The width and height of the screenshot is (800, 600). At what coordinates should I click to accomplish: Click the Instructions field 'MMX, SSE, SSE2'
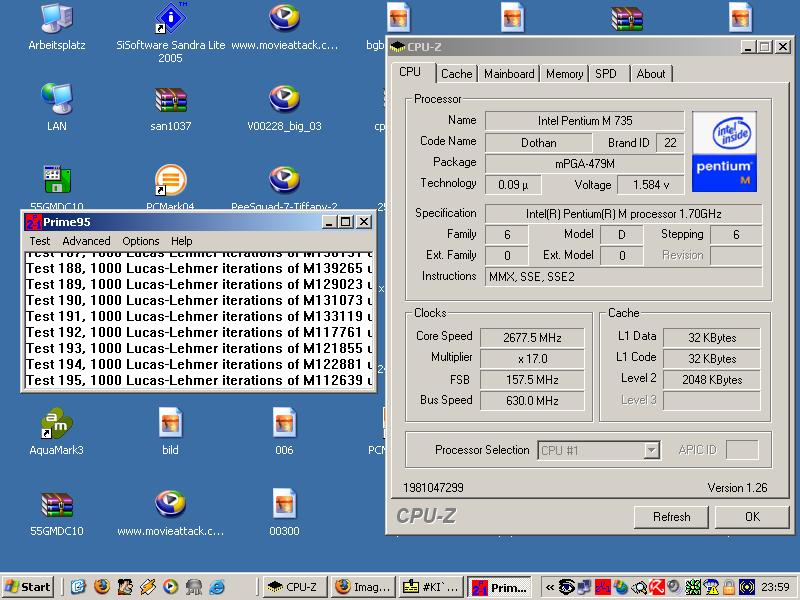point(623,277)
